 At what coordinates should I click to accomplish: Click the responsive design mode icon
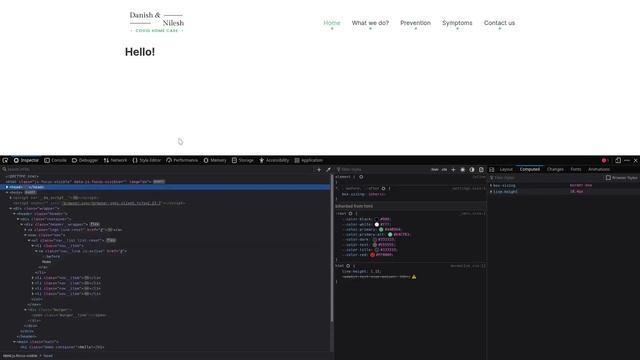[x=618, y=160]
